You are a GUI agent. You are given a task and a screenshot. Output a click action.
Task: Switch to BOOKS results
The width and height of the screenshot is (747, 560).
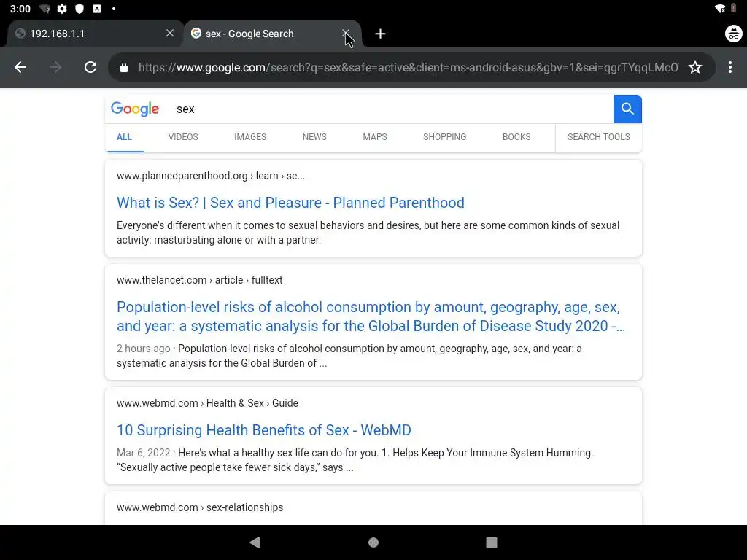(516, 137)
